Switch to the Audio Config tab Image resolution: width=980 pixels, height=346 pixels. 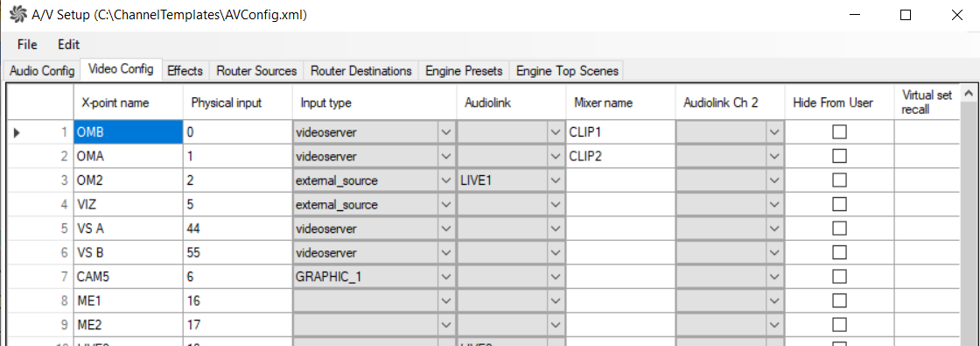(x=43, y=71)
